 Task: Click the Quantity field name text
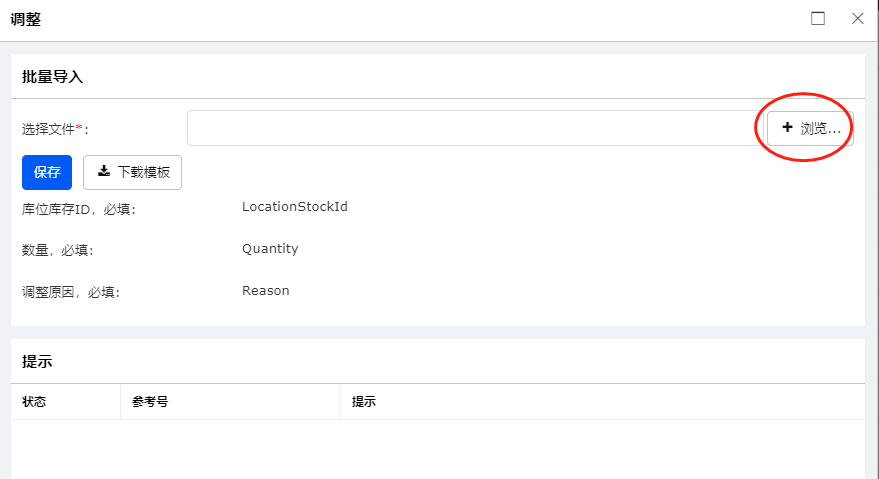(x=270, y=248)
